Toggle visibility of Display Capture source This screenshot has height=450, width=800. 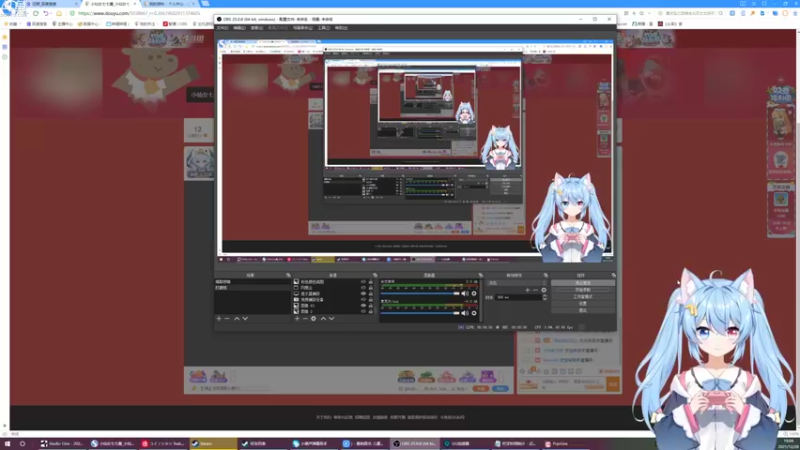363,293
